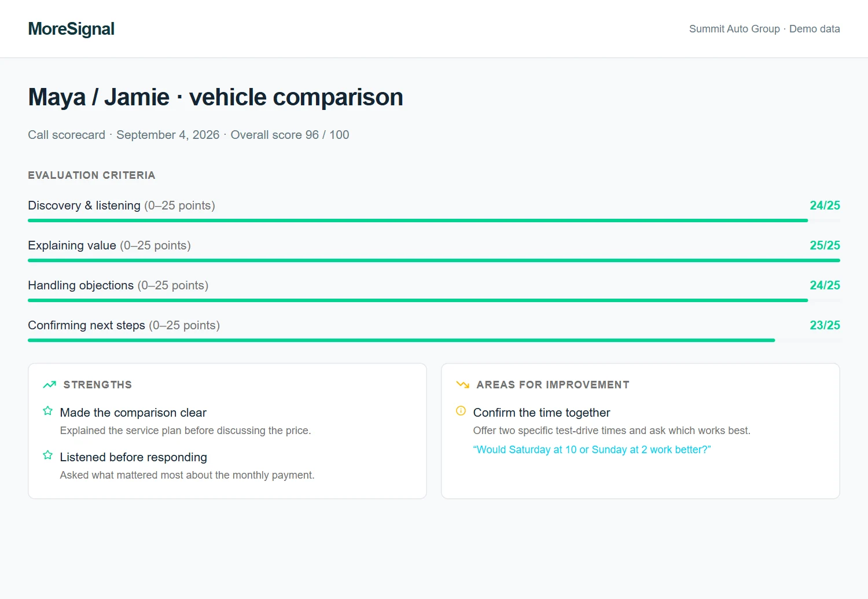Click the Handling objections 24/25 score
Screen dimensions: 868x599
point(825,285)
